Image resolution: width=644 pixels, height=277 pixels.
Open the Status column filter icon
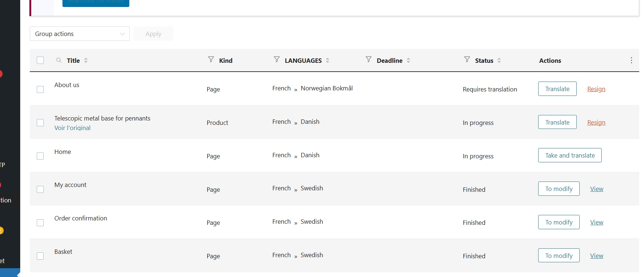click(467, 60)
